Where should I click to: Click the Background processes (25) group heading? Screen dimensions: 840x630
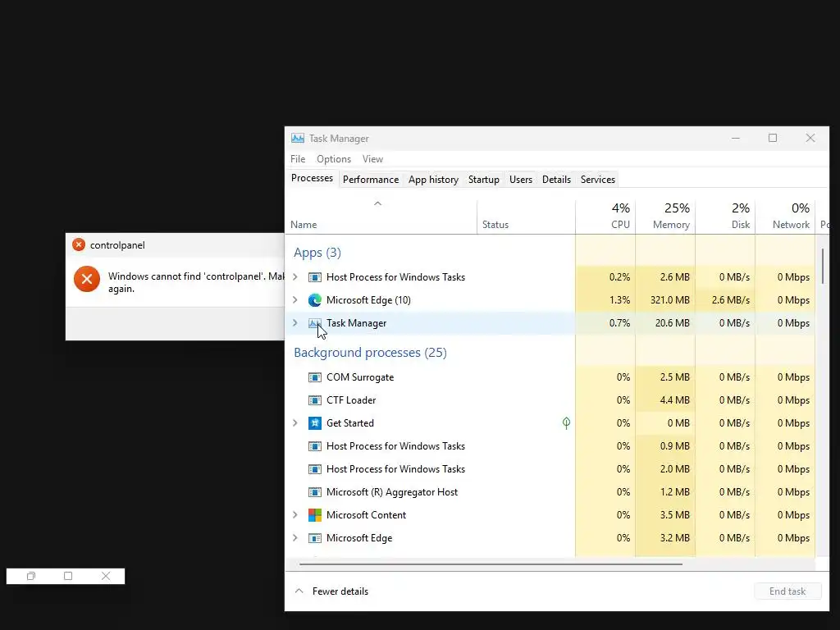[x=370, y=353]
